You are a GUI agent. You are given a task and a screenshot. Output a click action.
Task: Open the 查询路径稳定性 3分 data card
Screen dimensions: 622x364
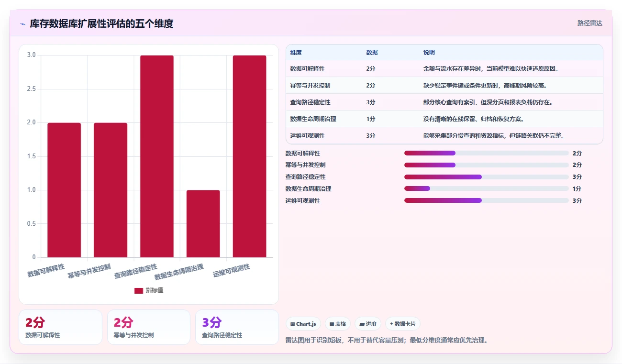(237, 327)
